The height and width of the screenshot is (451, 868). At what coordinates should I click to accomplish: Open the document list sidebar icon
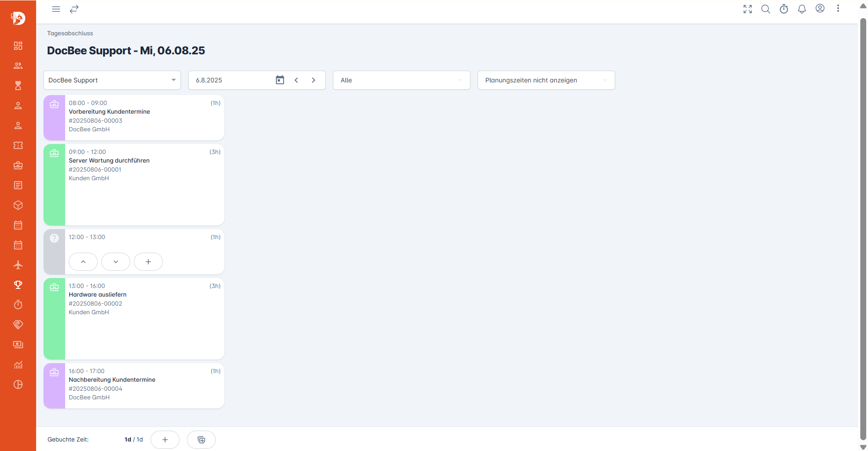coord(18,185)
